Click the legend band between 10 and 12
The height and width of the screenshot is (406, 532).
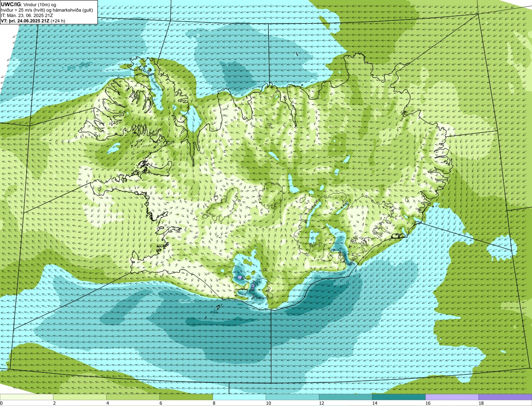click(x=293, y=397)
